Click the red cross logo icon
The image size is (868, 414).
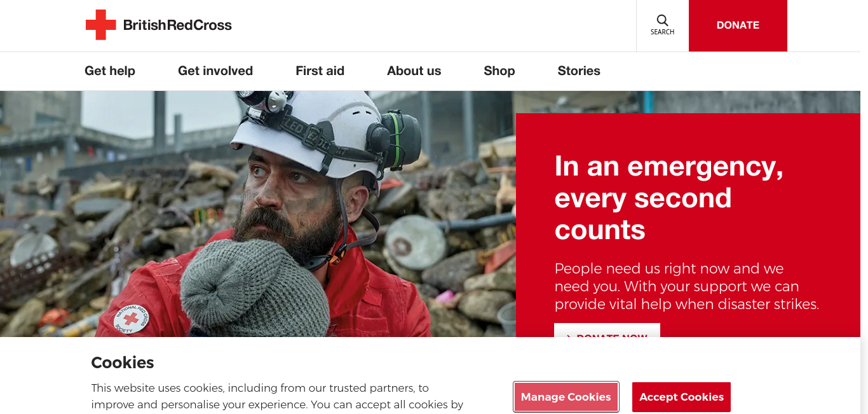point(101,25)
